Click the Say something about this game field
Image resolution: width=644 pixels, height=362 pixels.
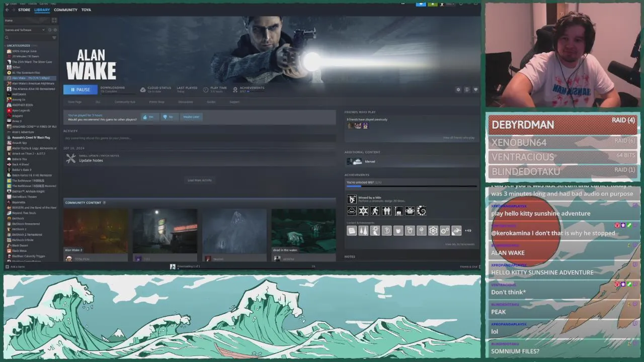[x=199, y=138]
